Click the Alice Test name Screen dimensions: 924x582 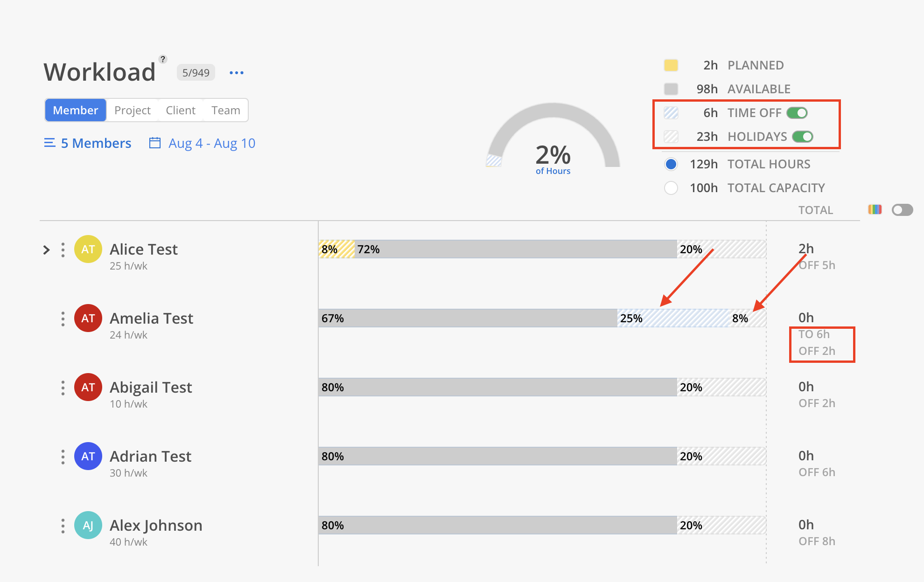[144, 249]
